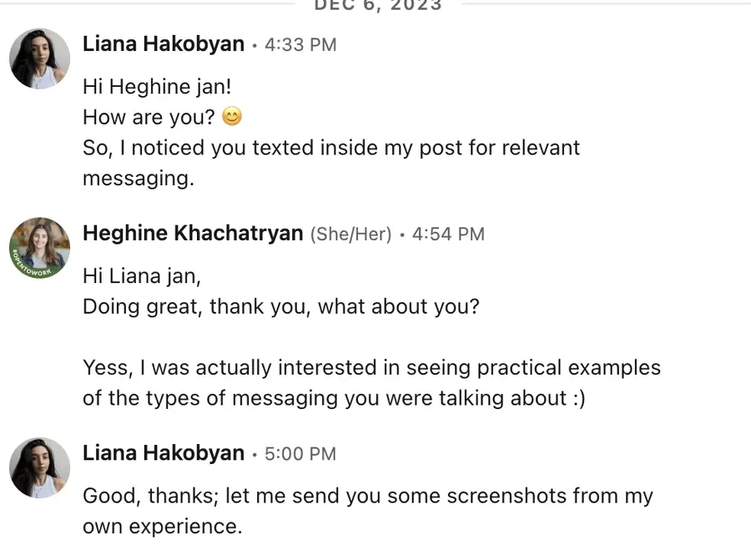Screen dimensions: 751x560
Task: Click Heghine Khachatryan's profile picture
Action: [x=39, y=249]
